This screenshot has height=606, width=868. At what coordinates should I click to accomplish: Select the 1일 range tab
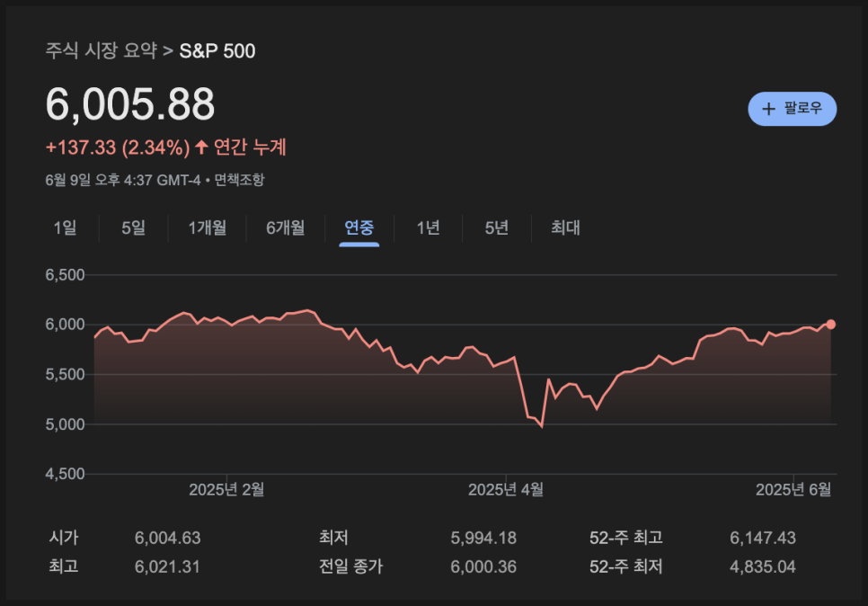(65, 227)
